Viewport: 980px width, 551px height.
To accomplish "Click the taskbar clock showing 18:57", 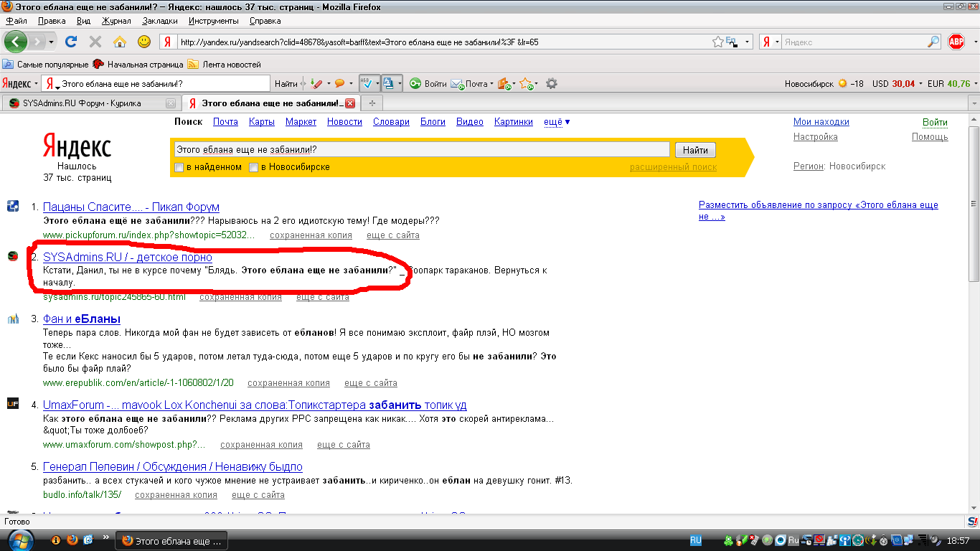I will (958, 541).
